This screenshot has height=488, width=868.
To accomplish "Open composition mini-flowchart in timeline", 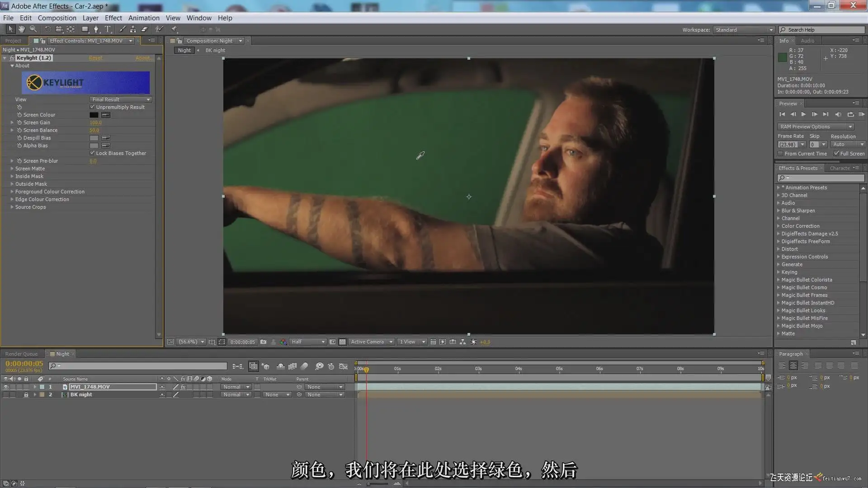I will 237,366.
